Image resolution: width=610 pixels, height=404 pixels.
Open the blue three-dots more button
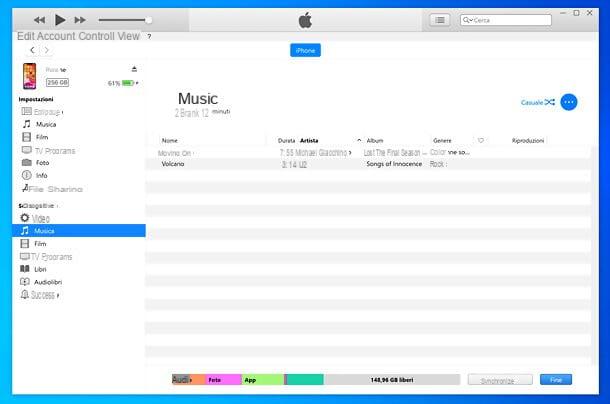pyautogui.click(x=569, y=102)
